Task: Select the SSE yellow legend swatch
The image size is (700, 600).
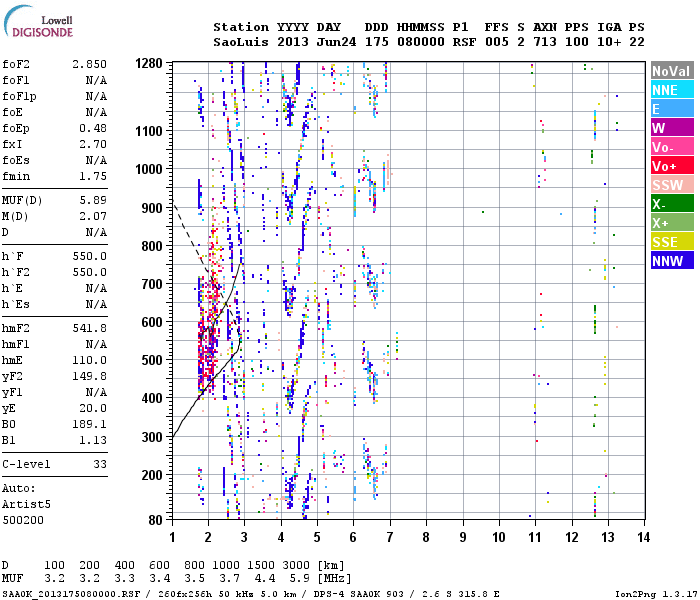Action: coord(672,242)
